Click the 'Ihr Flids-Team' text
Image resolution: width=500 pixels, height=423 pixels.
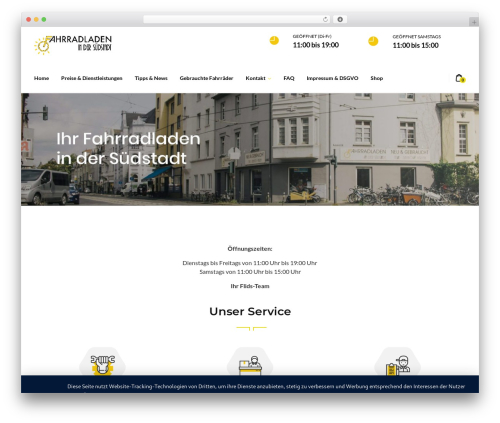click(250, 286)
